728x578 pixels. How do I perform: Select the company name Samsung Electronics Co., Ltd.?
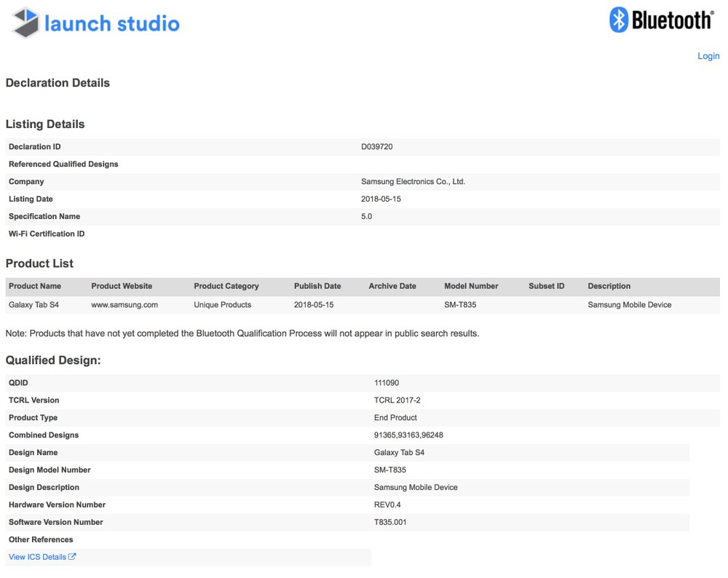click(x=413, y=181)
